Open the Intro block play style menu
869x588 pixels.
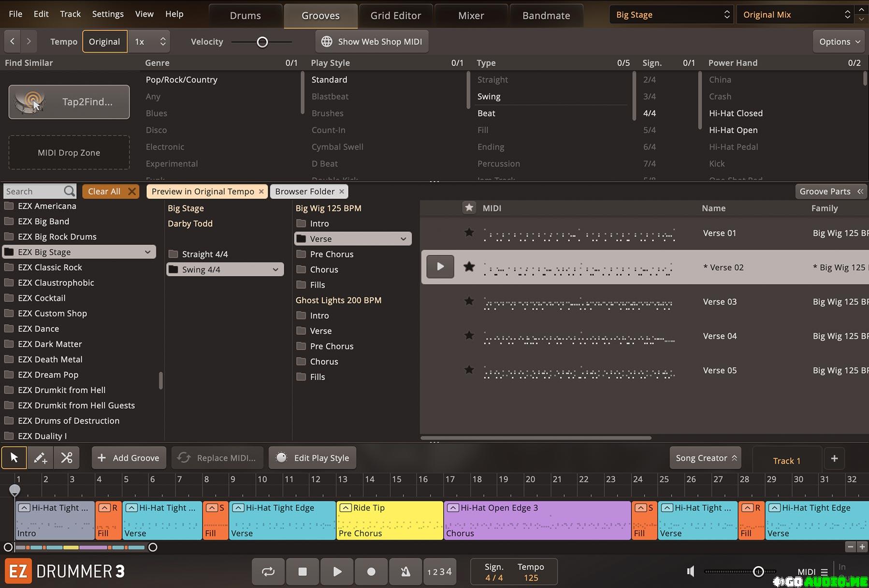24,508
